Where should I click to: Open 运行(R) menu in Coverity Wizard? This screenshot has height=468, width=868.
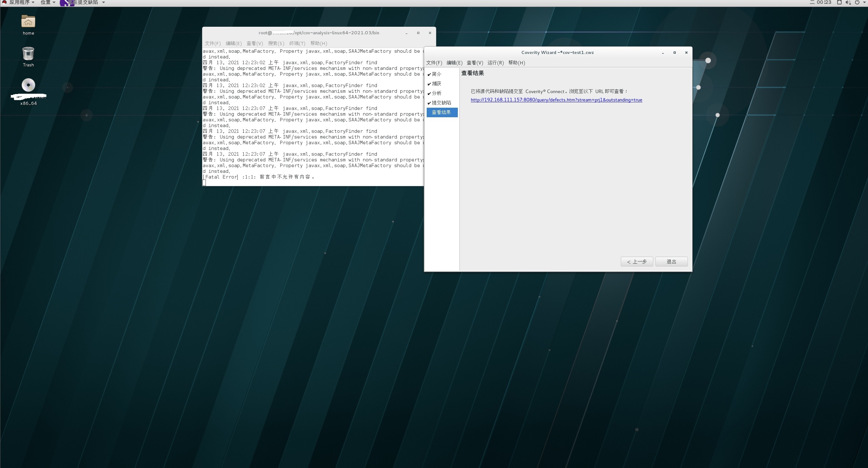(x=495, y=63)
